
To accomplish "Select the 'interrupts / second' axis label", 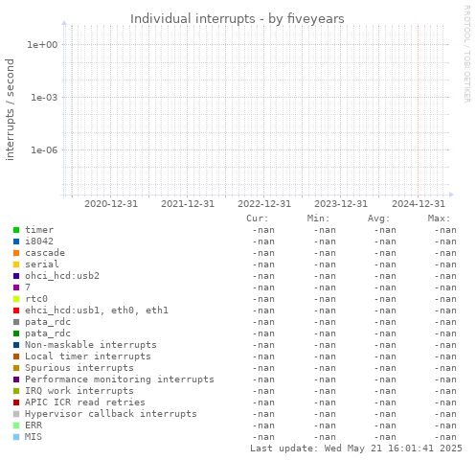I will tap(10, 109).
